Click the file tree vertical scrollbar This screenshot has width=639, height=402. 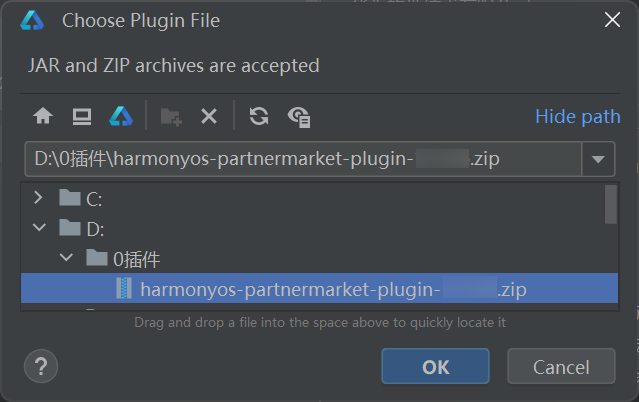(x=610, y=203)
